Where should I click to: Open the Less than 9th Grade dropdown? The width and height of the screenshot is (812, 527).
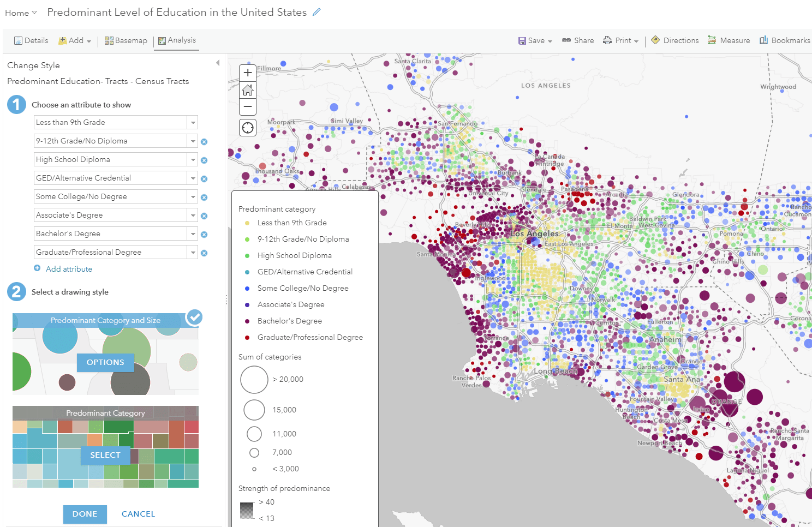[193, 123]
